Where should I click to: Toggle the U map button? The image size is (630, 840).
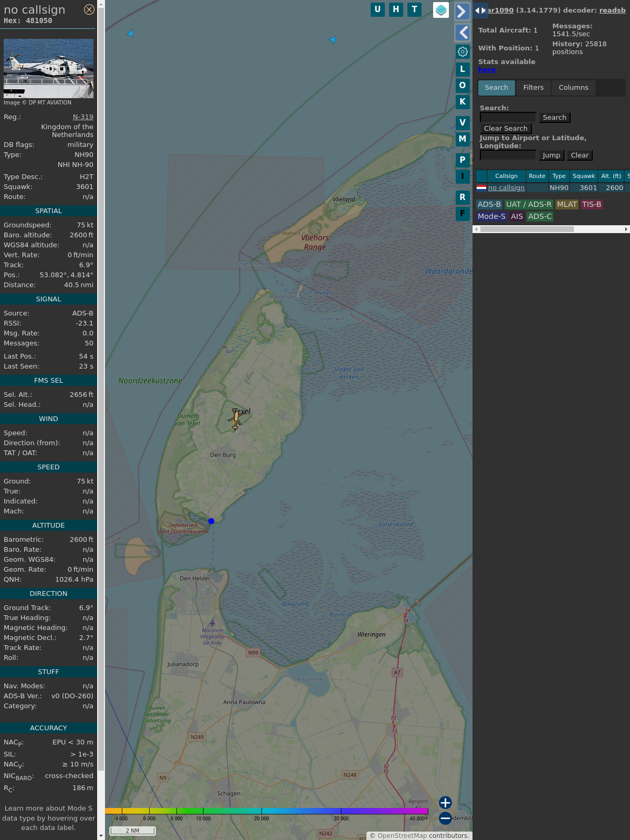377,9
